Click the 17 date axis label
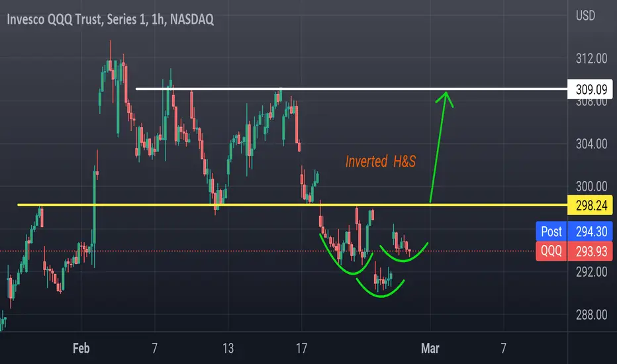617x364 pixels. click(301, 348)
